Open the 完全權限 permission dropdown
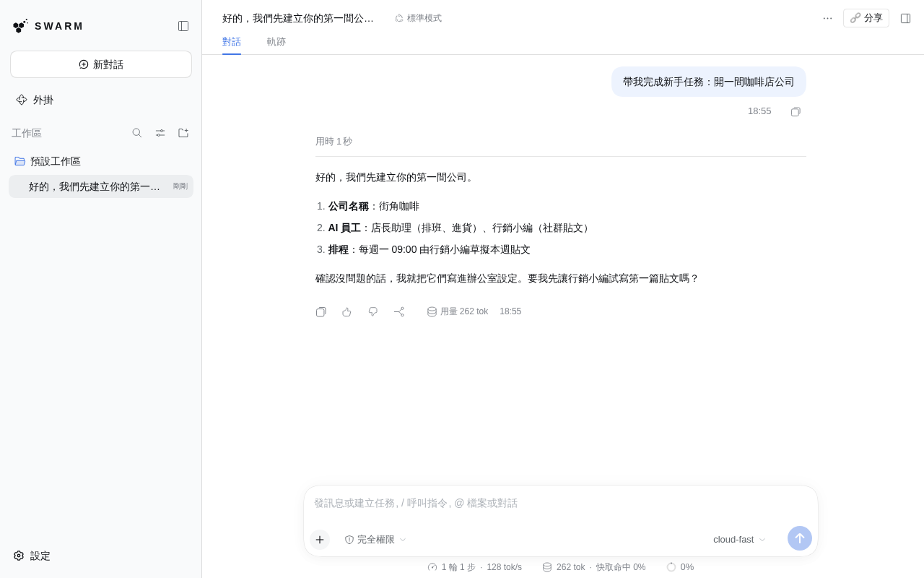 [x=375, y=540]
